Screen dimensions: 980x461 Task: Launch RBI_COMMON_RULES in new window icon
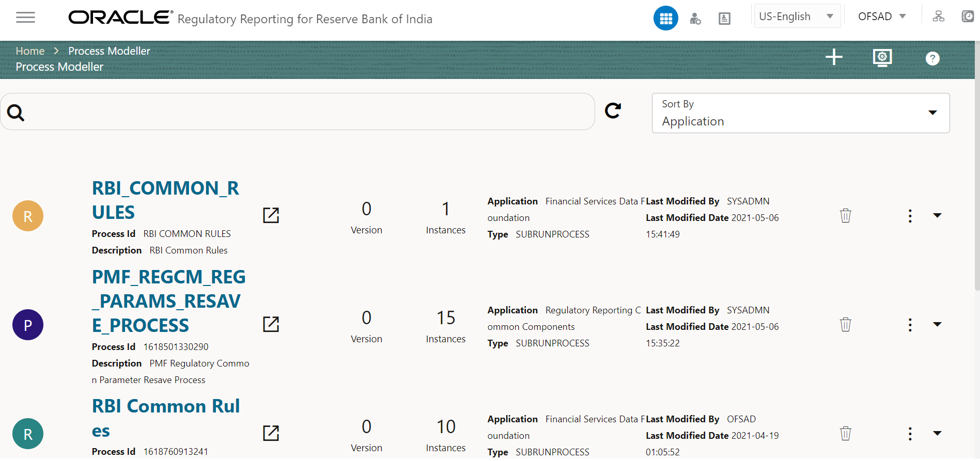(x=271, y=215)
